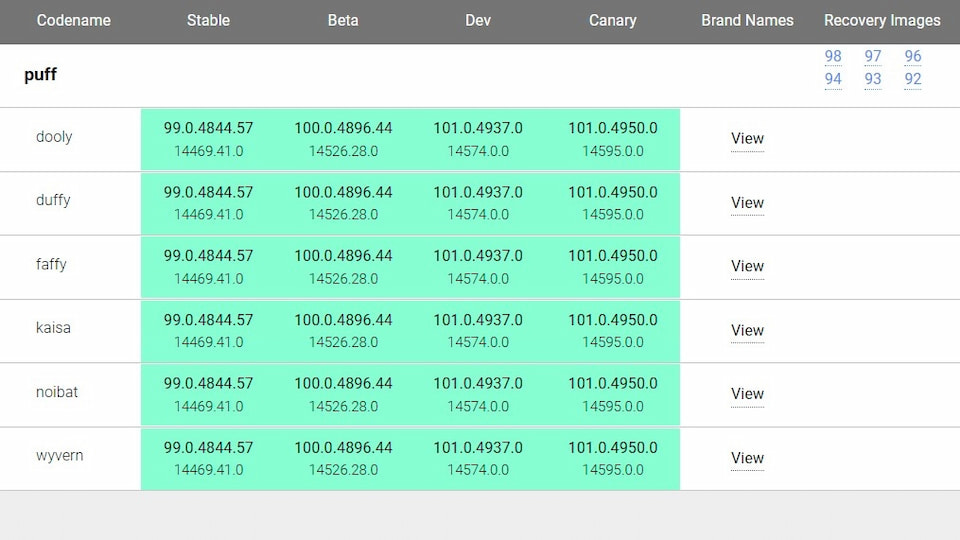This screenshot has height=540, width=960.
Task: Click faffy Canary version 101.0.4950.0
Action: 612,256
